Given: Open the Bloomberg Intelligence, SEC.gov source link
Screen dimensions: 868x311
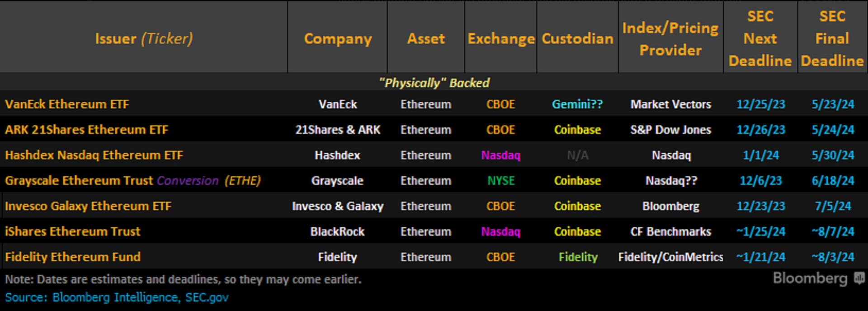Looking at the screenshot, I should click(x=140, y=297).
